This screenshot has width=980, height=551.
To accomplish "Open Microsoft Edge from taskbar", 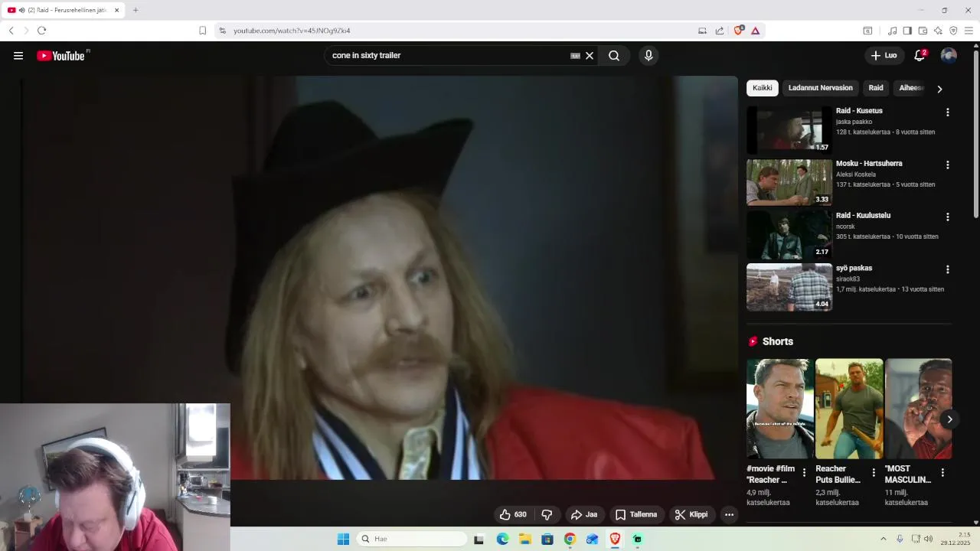I will coord(502,539).
